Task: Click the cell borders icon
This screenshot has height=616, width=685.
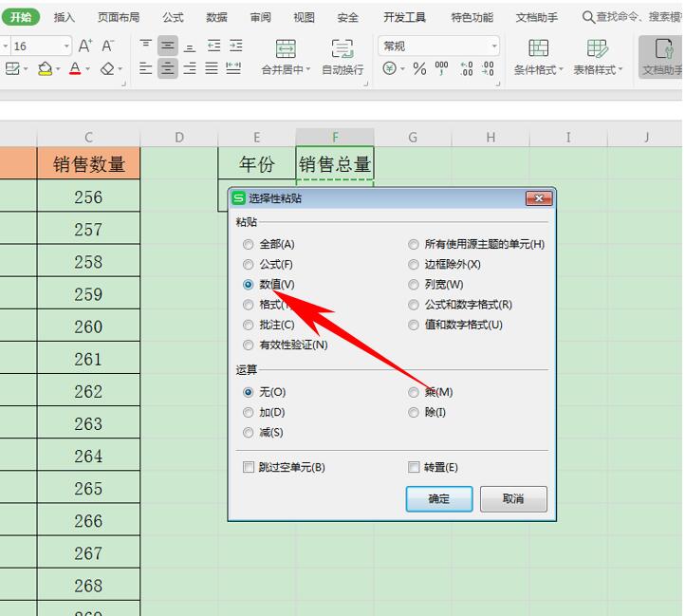Action: point(12,68)
